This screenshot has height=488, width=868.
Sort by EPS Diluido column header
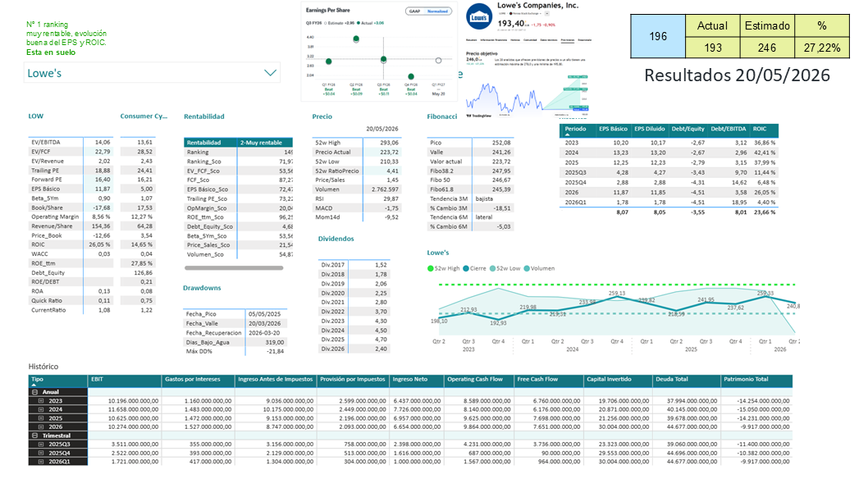coord(650,129)
